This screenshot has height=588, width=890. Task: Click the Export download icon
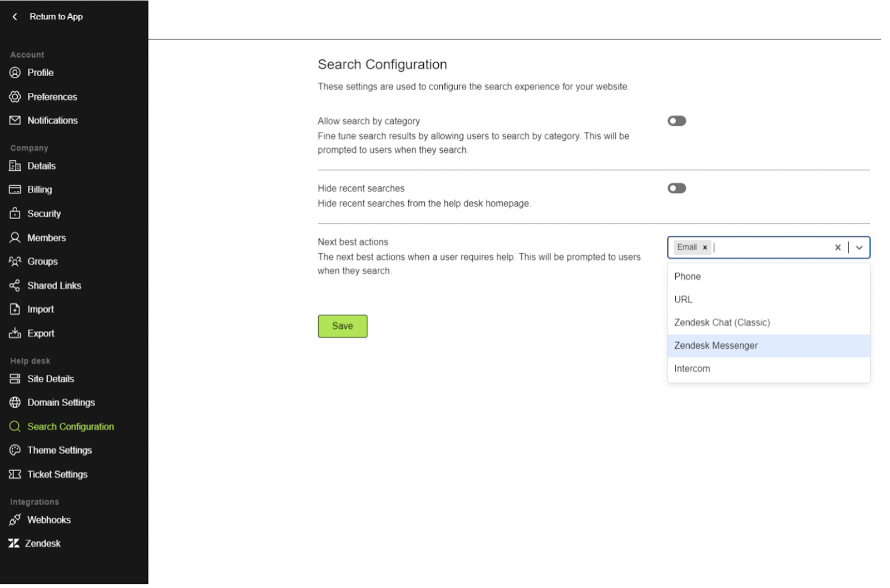coord(15,334)
